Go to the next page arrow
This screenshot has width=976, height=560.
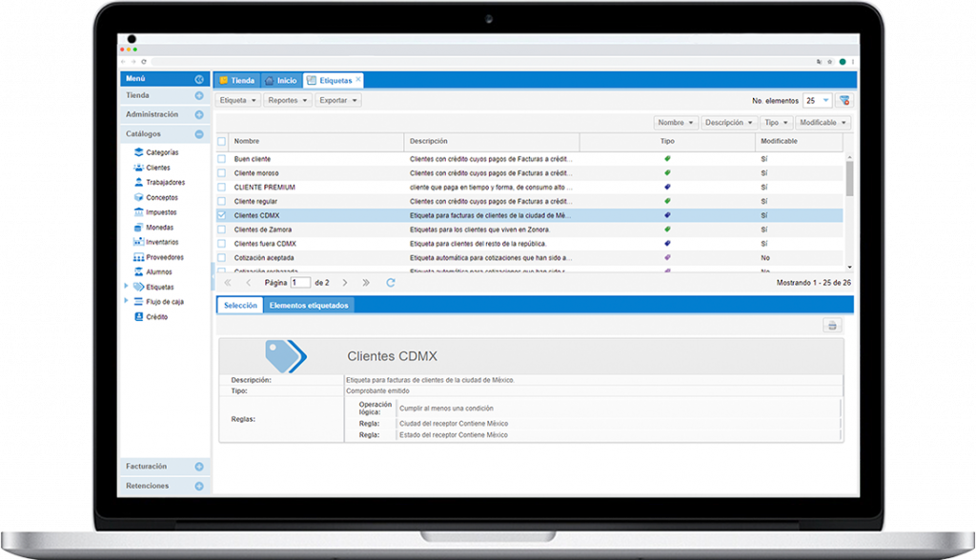[345, 283]
